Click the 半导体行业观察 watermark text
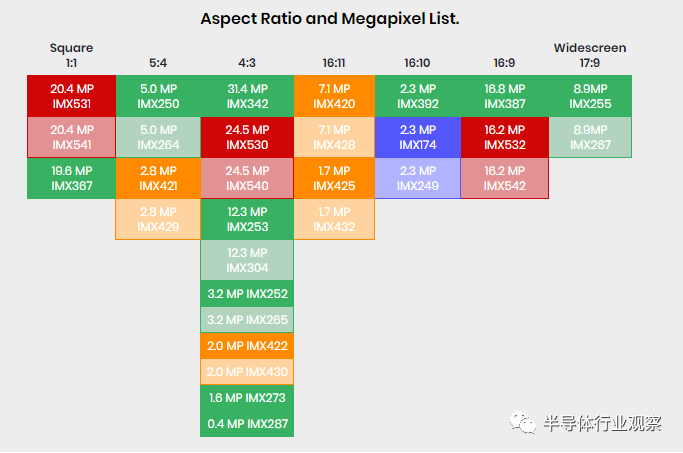683x453 pixels. [x=602, y=423]
